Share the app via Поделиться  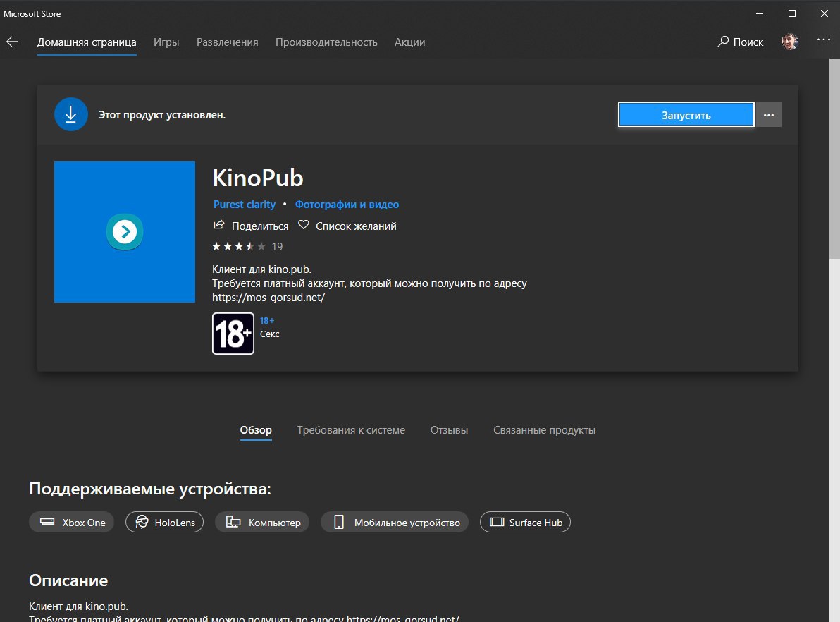click(x=251, y=226)
